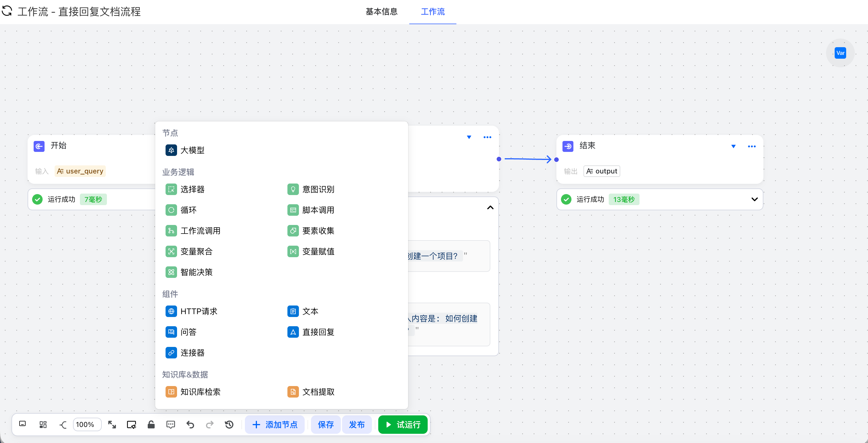The height and width of the screenshot is (443, 868).
Task: Switch to the 基本信息 tab
Action: pyautogui.click(x=381, y=12)
